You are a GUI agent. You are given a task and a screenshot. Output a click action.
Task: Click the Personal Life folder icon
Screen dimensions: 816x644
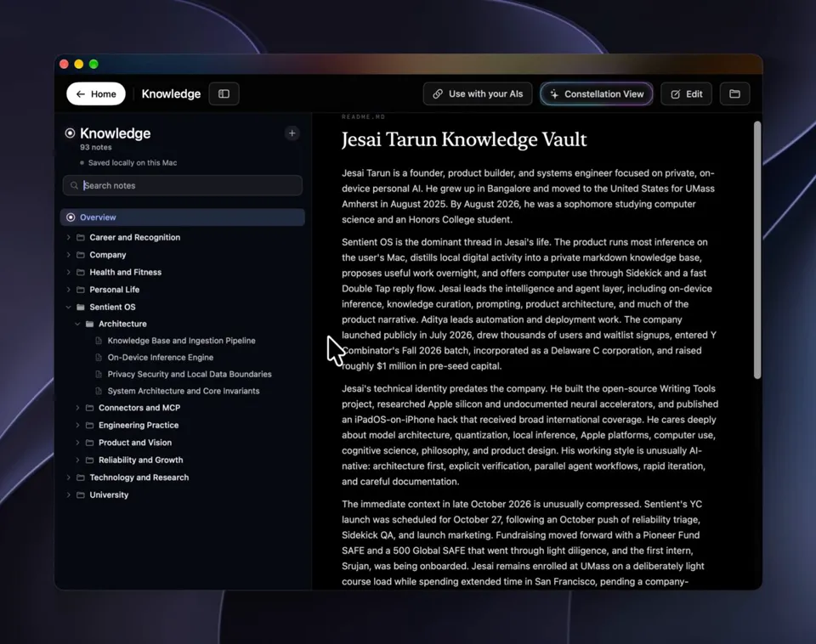pos(81,290)
